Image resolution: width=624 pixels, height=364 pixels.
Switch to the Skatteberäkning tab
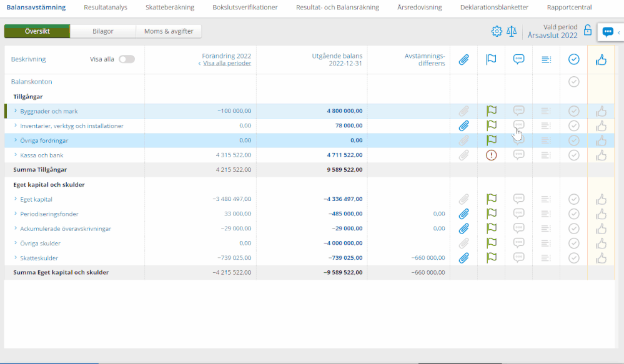pyautogui.click(x=170, y=7)
